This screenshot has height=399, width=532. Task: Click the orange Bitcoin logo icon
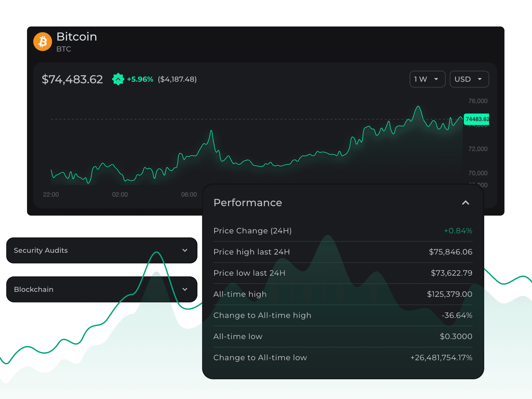43,42
